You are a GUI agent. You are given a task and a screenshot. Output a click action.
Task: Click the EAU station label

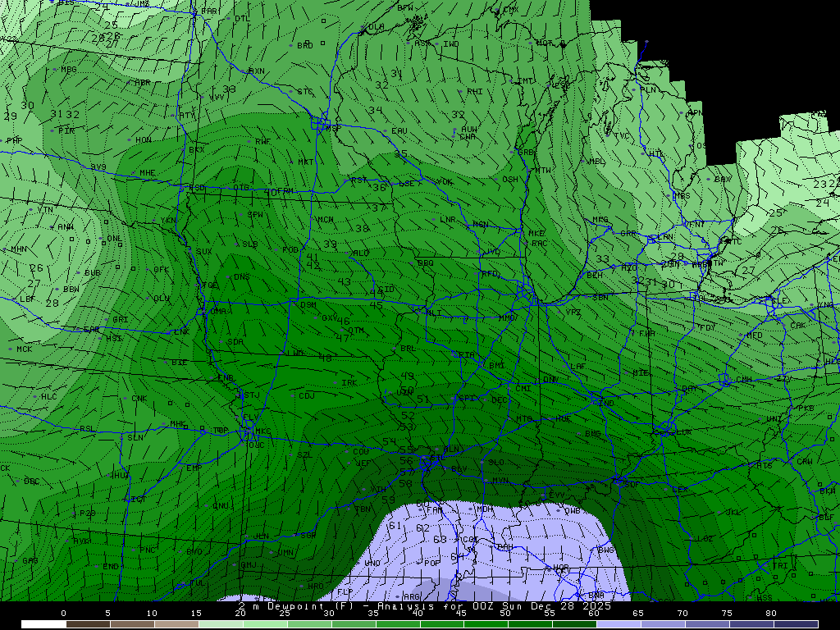point(399,130)
